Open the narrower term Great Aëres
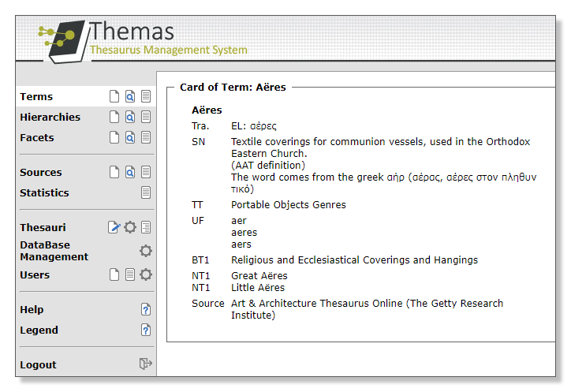Screen dimensions: 571x392 (x=259, y=276)
